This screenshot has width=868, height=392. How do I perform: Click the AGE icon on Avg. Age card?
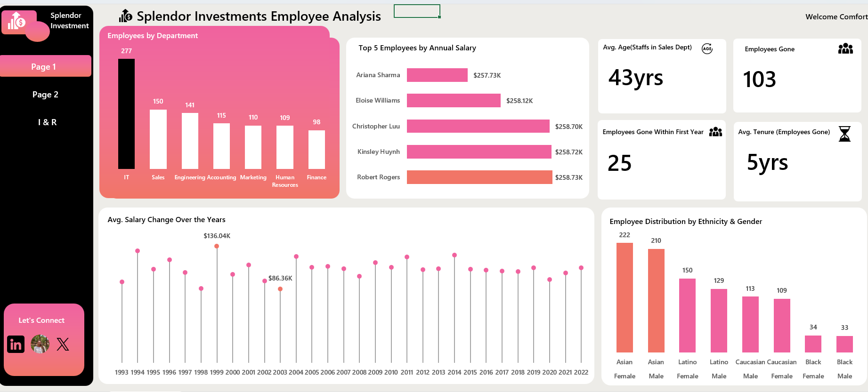tap(707, 48)
